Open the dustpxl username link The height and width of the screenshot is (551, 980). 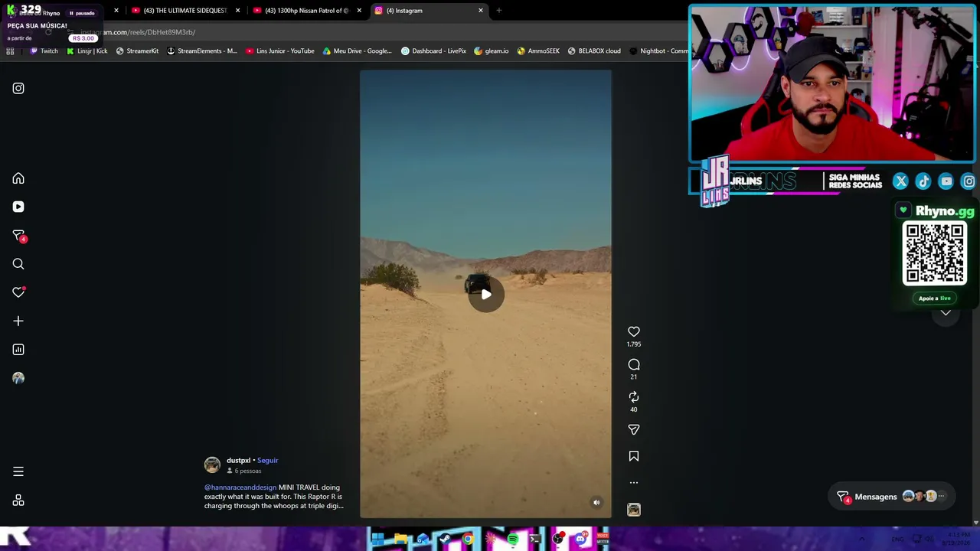pos(238,461)
